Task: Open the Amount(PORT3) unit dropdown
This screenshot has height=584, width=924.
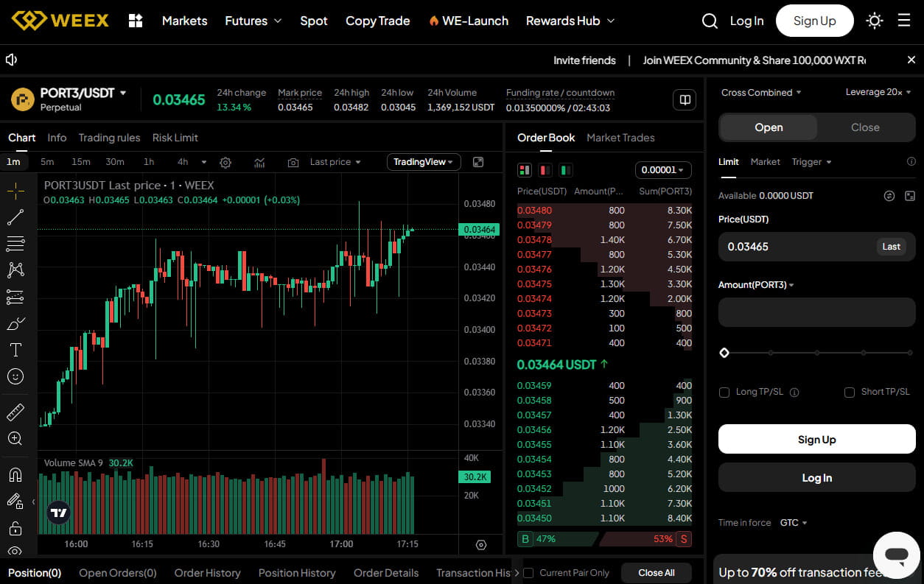Action: coord(756,285)
